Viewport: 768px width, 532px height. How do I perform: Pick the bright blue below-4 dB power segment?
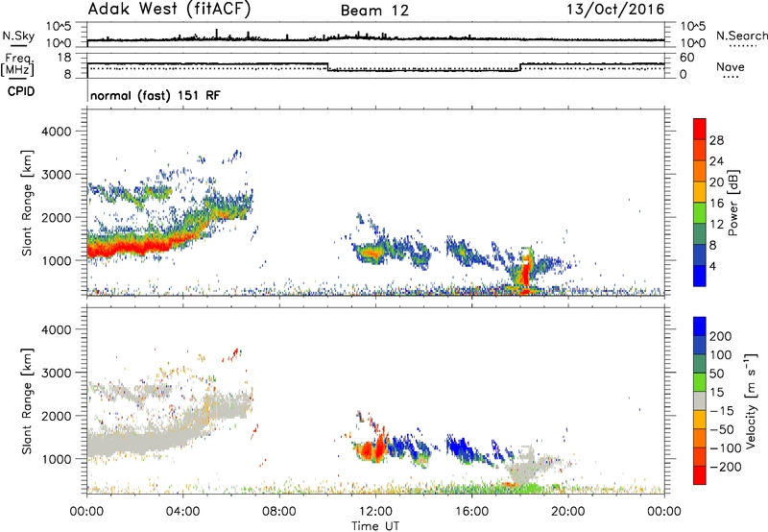point(700,276)
